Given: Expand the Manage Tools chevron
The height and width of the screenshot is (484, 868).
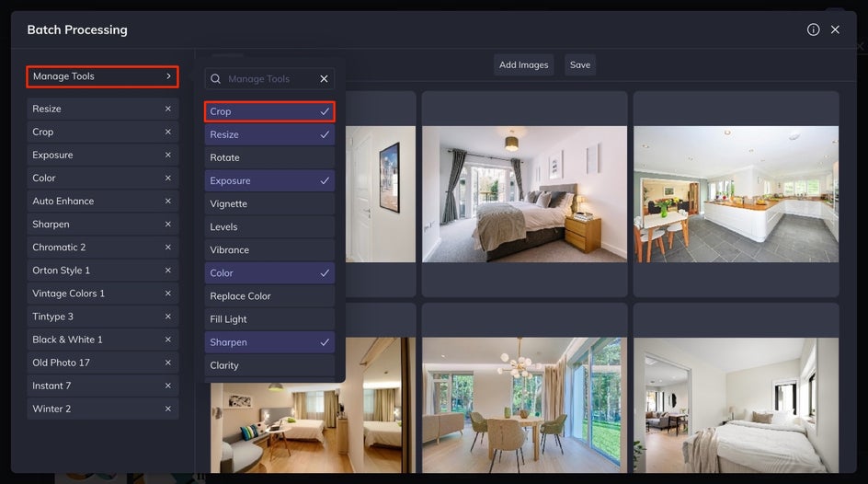Looking at the screenshot, I should coord(168,76).
